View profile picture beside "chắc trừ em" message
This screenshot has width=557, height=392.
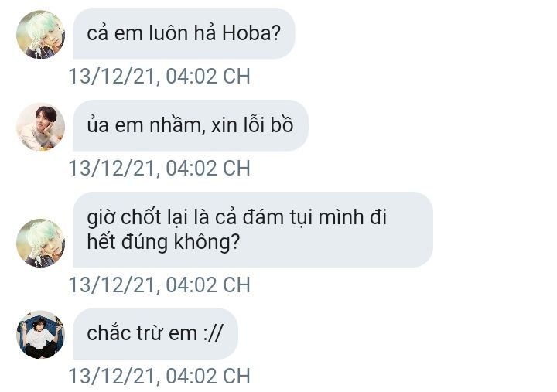pos(40,335)
